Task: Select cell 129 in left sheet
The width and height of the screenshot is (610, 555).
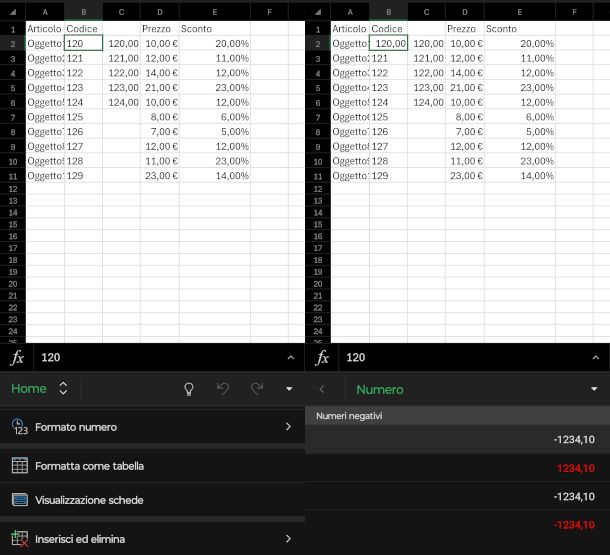Action: coord(83,176)
